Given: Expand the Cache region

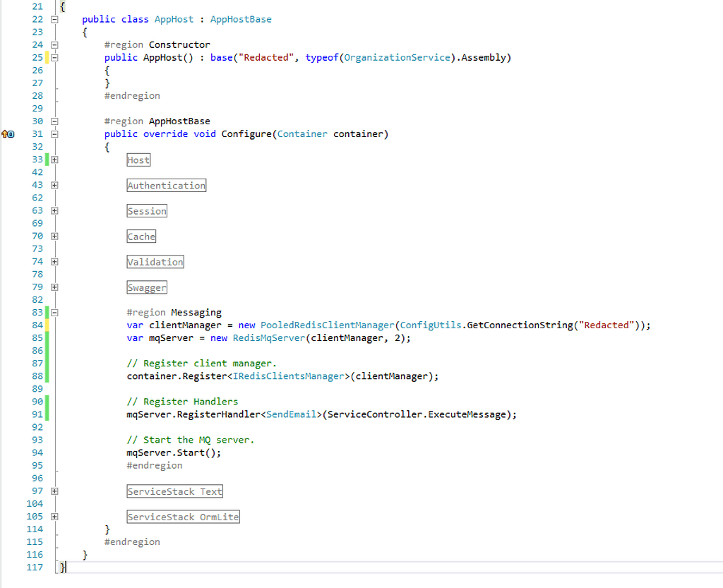Looking at the screenshot, I should tap(54, 236).
